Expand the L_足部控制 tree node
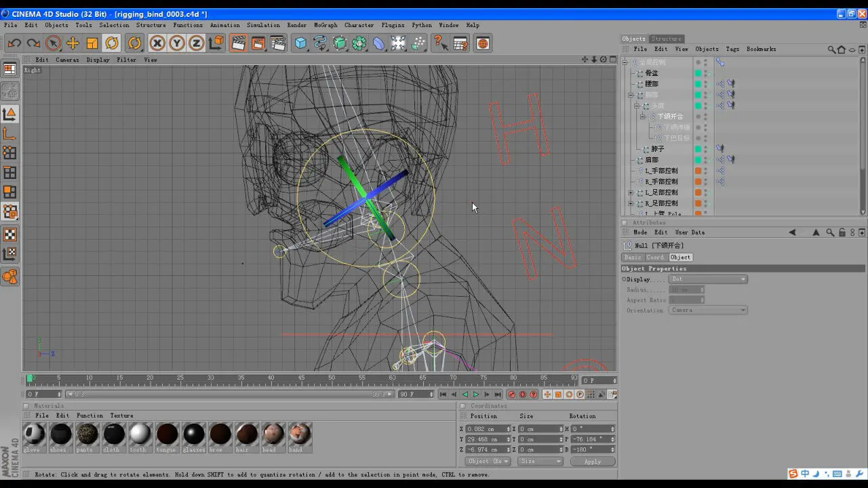Screen dimensions: 868x488 coord(631,192)
